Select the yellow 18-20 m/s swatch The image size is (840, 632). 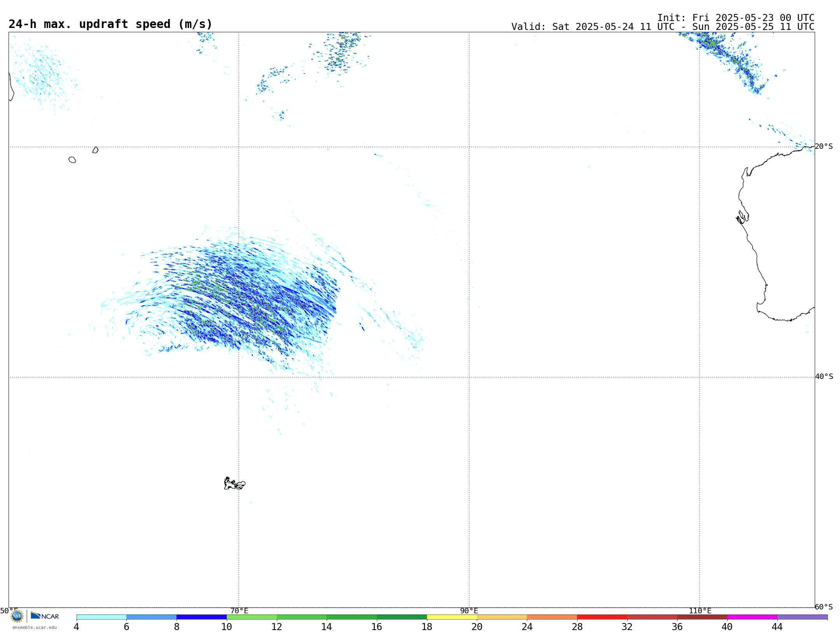click(452, 617)
